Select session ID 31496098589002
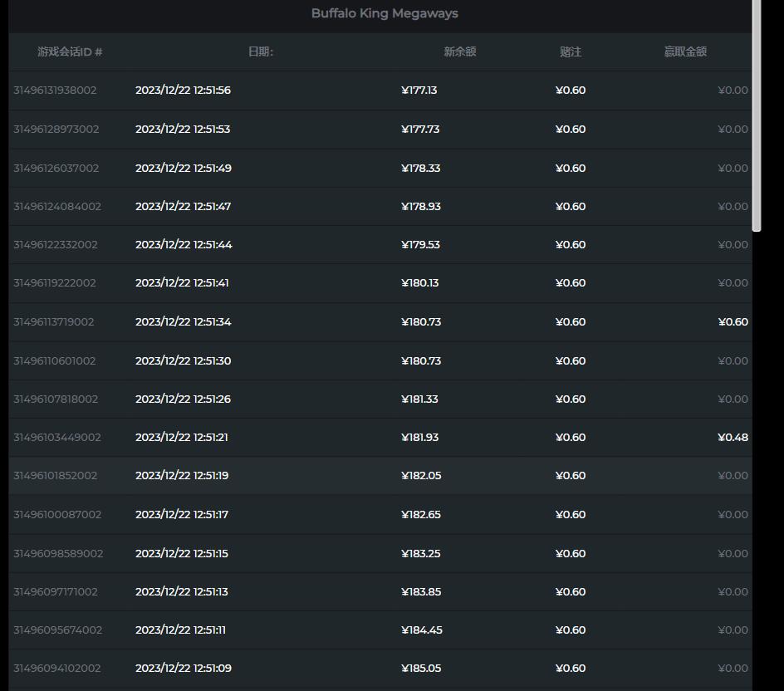Screen dimensions: 784x691 pyautogui.click(x=58, y=553)
